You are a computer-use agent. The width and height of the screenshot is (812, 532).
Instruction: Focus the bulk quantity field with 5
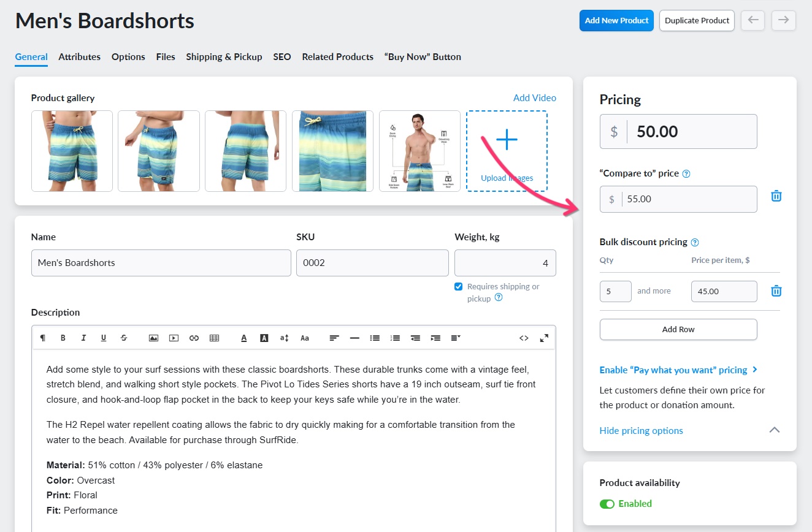click(x=616, y=291)
